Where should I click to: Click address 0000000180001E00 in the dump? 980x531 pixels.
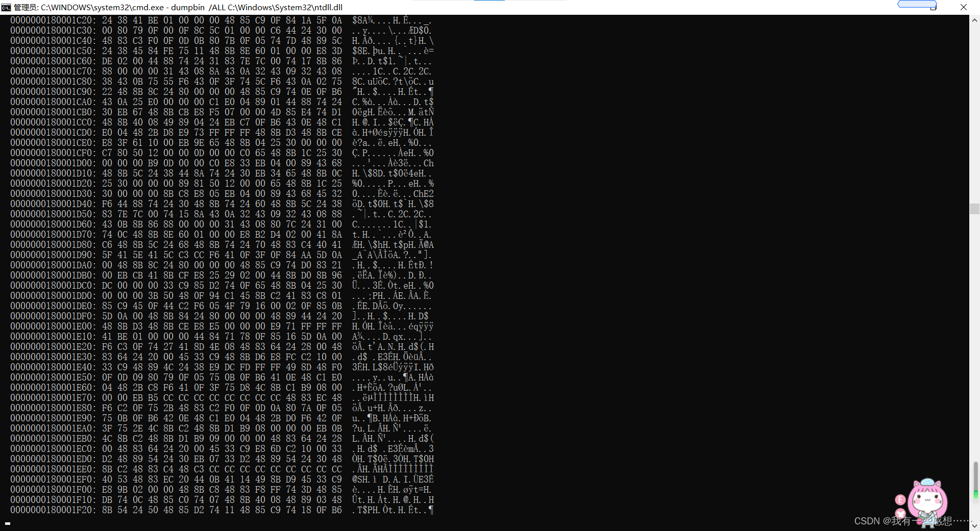[53, 326]
